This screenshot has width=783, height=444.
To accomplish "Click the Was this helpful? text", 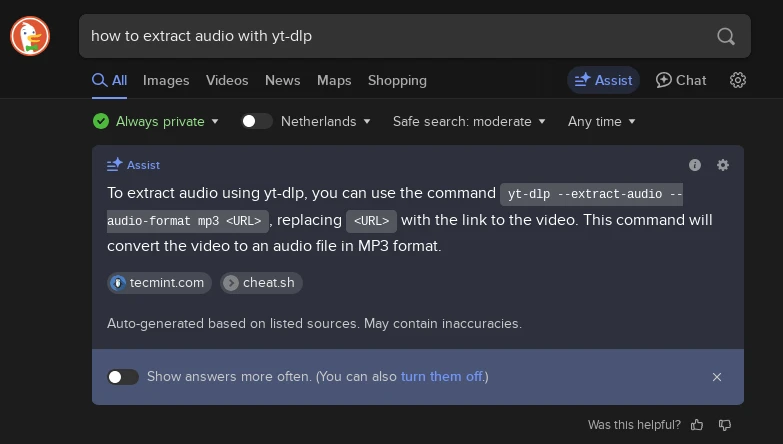I will point(634,425).
